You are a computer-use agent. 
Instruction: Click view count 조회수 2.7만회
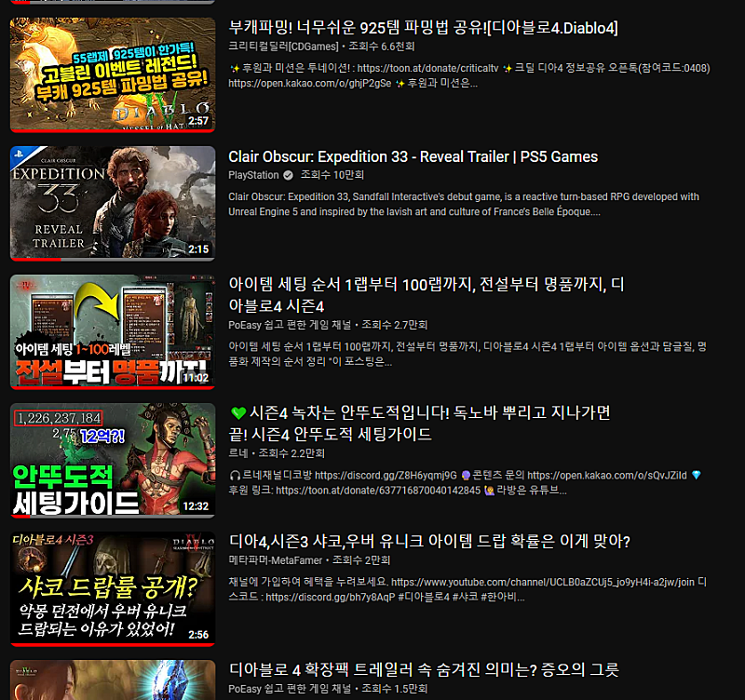click(394, 325)
